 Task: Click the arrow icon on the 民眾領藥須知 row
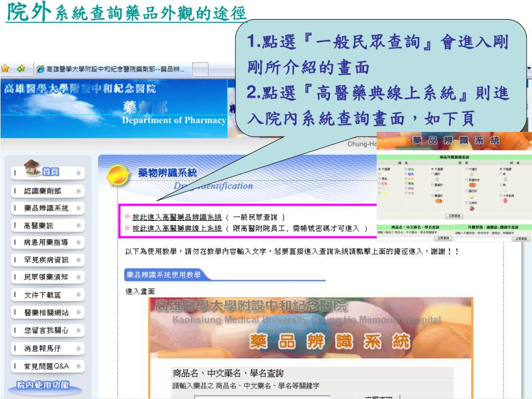tap(78, 277)
